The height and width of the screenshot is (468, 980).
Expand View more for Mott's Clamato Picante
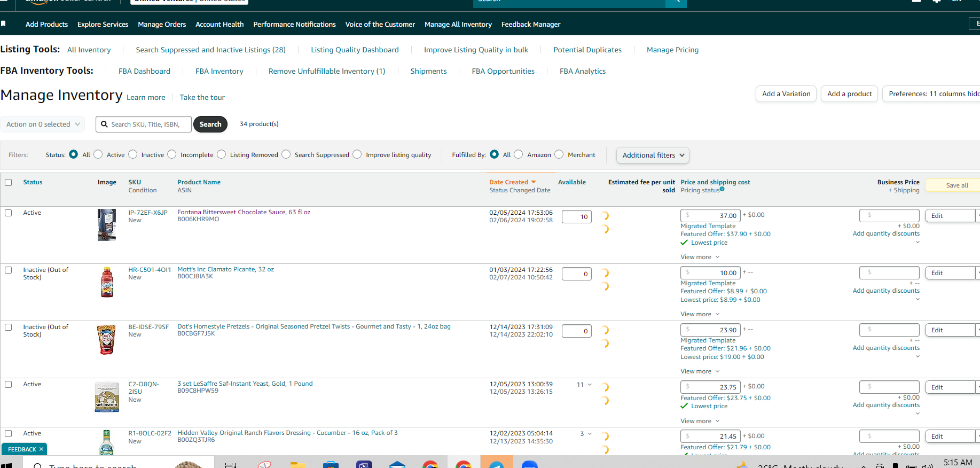point(700,314)
